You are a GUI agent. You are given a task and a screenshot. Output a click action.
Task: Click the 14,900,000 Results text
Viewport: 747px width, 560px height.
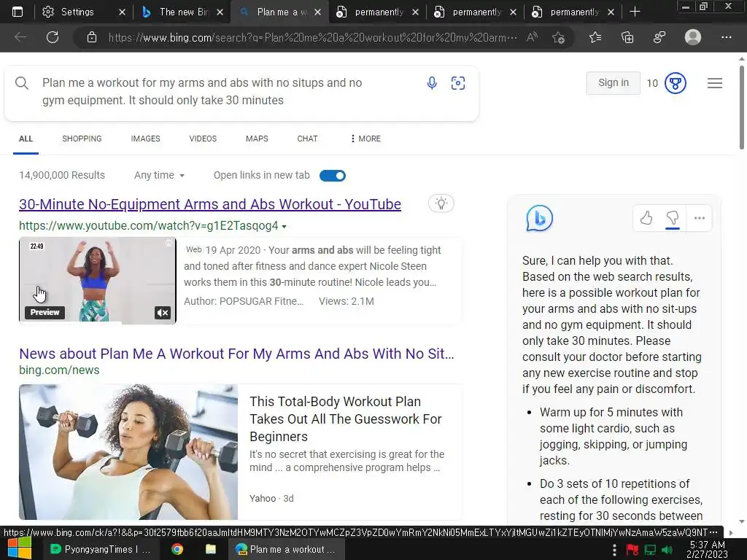(x=62, y=175)
